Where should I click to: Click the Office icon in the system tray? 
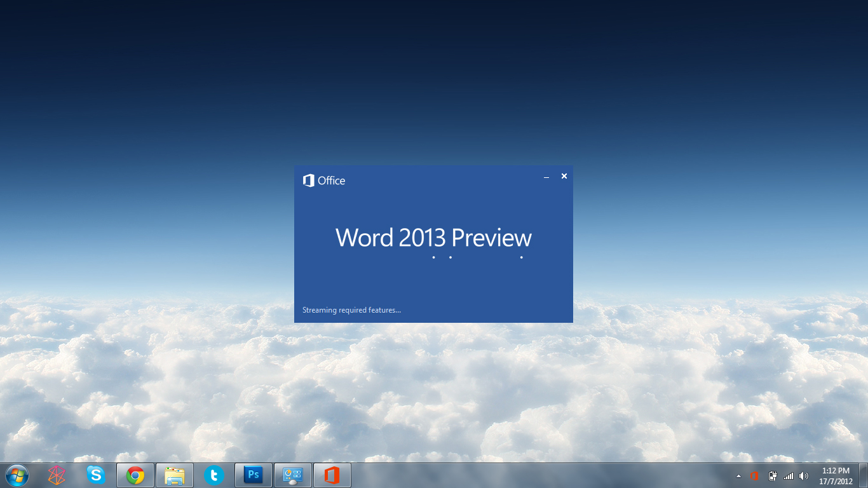click(x=755, y=476)
